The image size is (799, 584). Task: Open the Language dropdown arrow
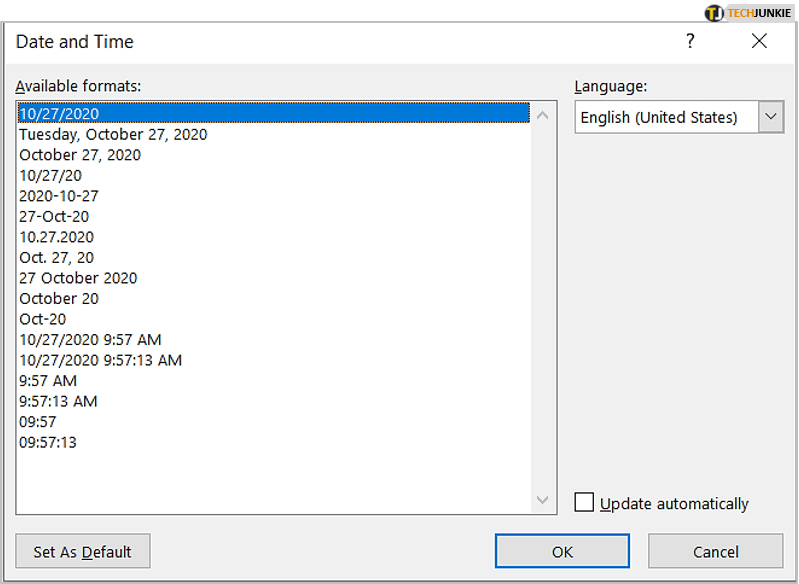tap(771, 117)
